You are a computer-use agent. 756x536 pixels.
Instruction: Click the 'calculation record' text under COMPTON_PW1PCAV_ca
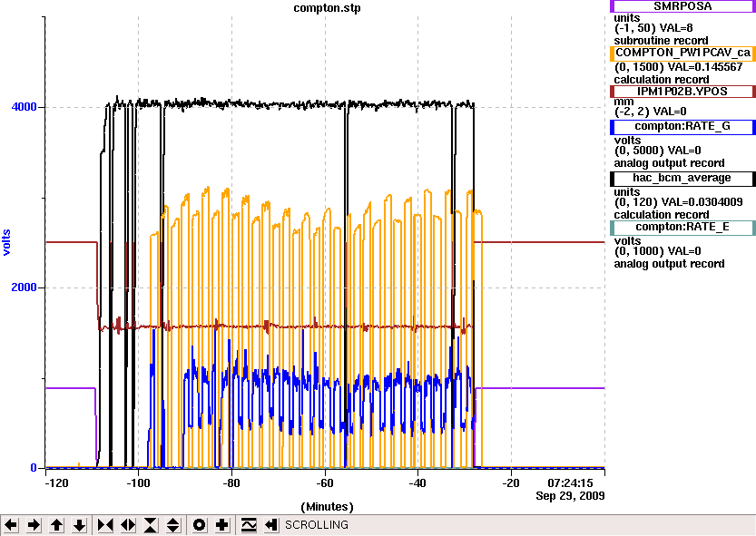pos(662,80)
